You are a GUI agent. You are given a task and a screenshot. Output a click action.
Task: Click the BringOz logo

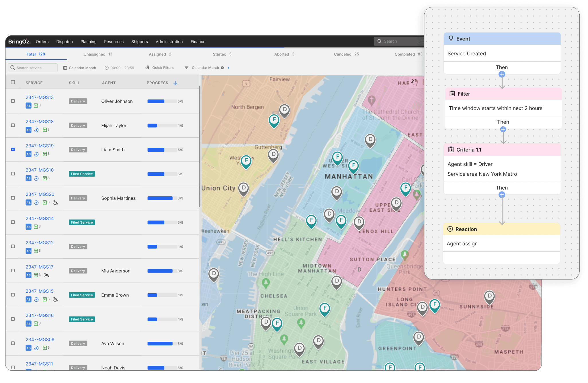click(x=19, y=42)
